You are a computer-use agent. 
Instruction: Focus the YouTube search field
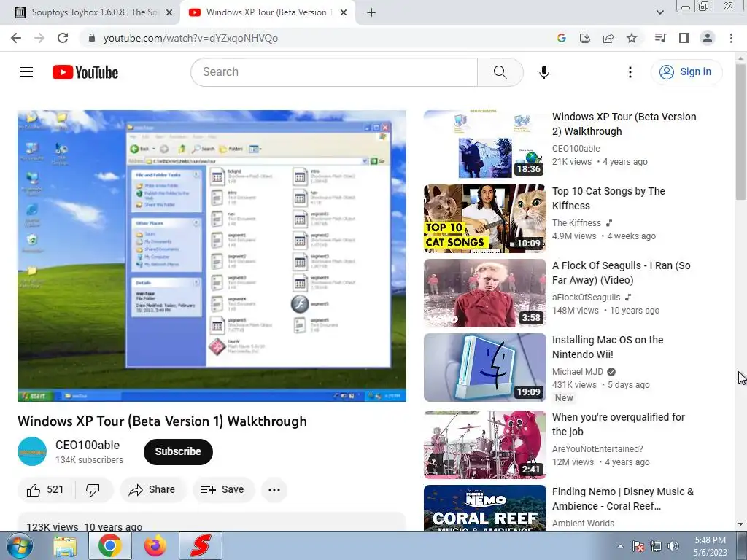click(x=334, y=72)
